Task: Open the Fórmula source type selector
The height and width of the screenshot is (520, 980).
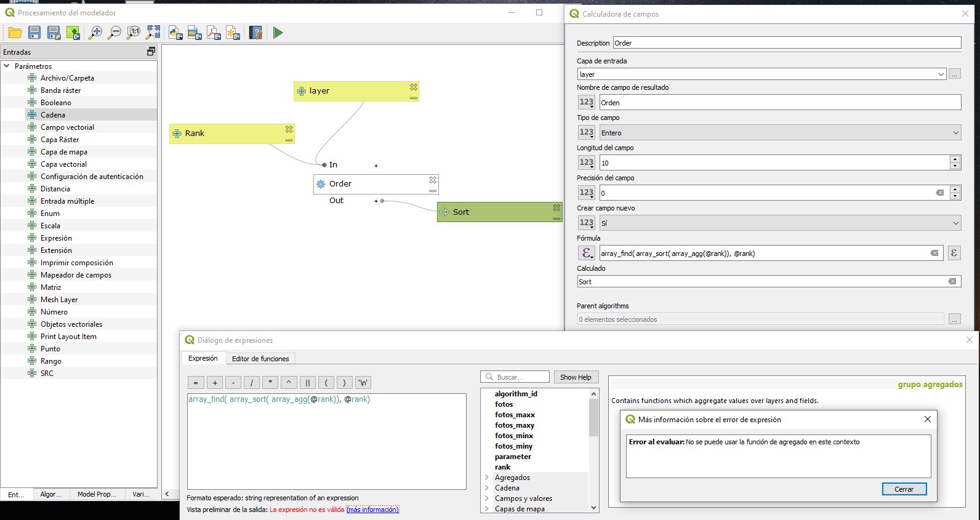Action: [587, 253]
